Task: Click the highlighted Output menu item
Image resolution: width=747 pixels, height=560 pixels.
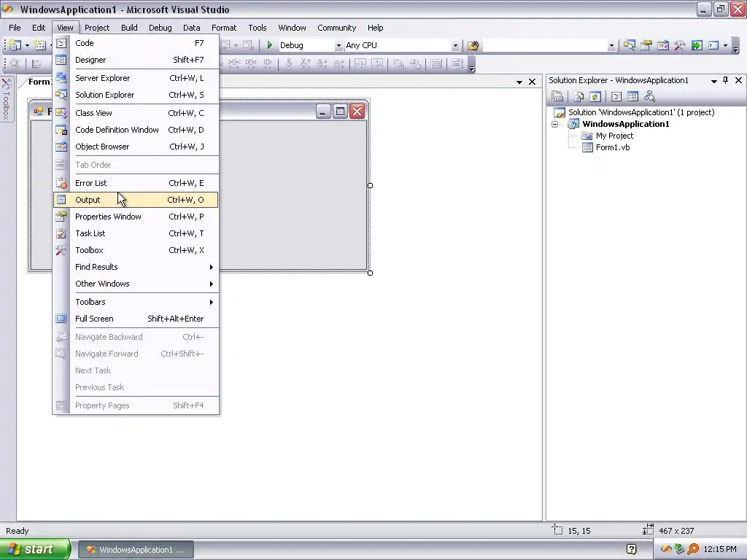Action: (x=136, y=200)
